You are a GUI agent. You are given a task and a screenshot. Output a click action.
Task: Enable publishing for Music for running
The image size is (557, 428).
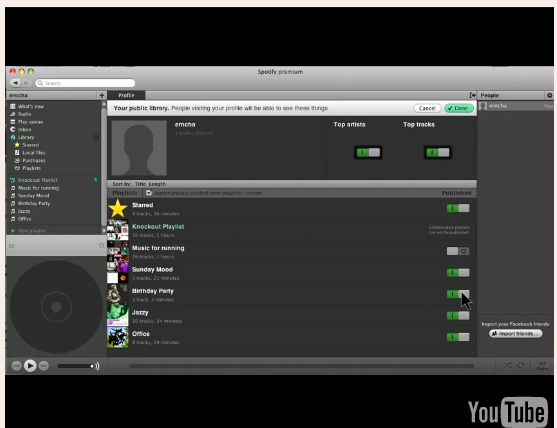(458, 251)
